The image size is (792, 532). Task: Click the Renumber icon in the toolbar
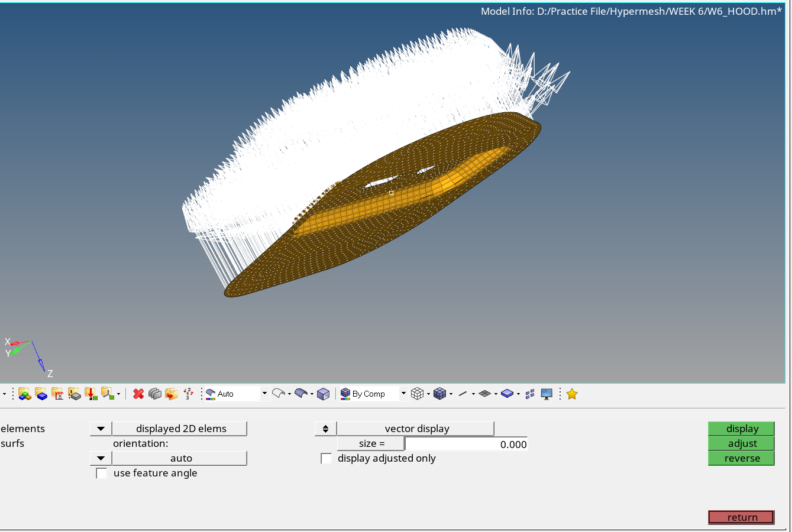point(188,394)
